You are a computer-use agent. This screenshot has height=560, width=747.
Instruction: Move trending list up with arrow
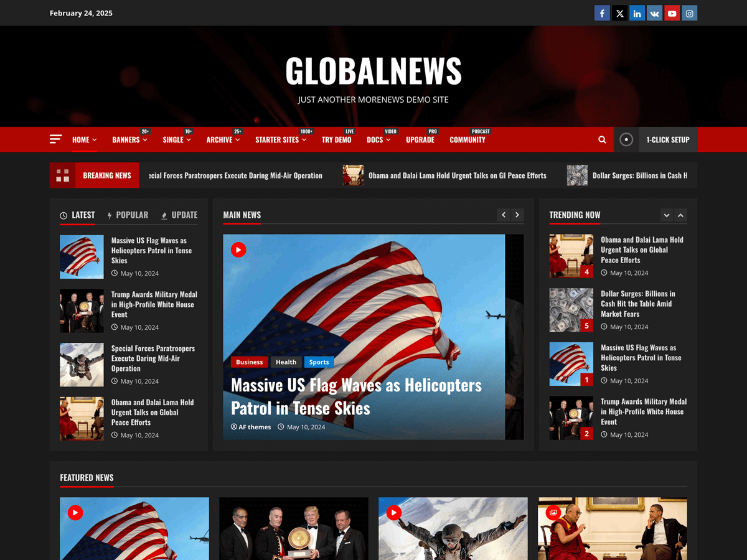[680, 215]
